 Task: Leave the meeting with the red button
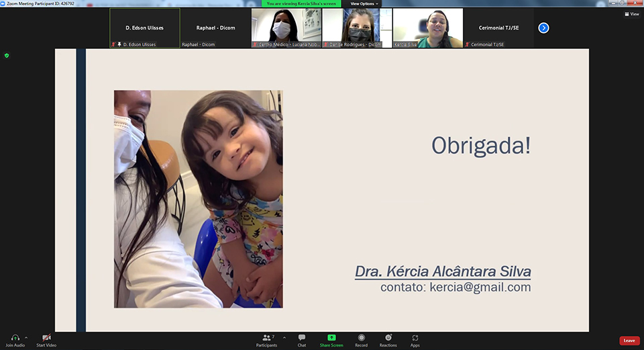629,341
